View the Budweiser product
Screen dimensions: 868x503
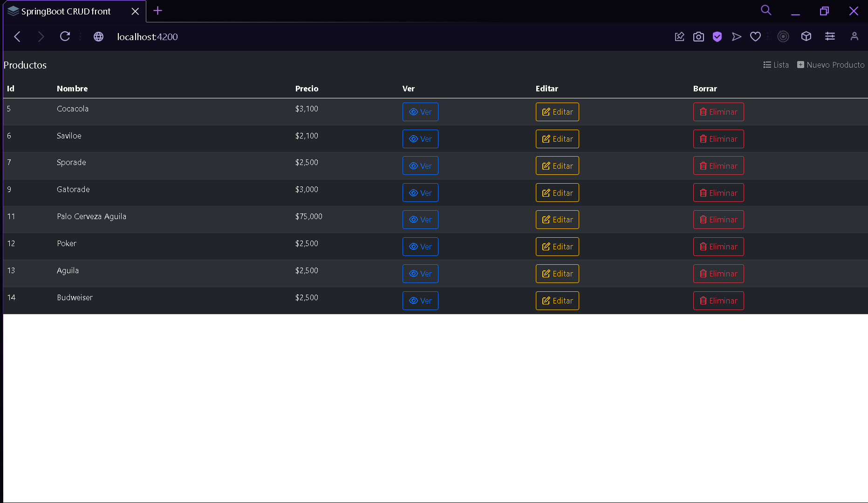click(x=420, y=301)
